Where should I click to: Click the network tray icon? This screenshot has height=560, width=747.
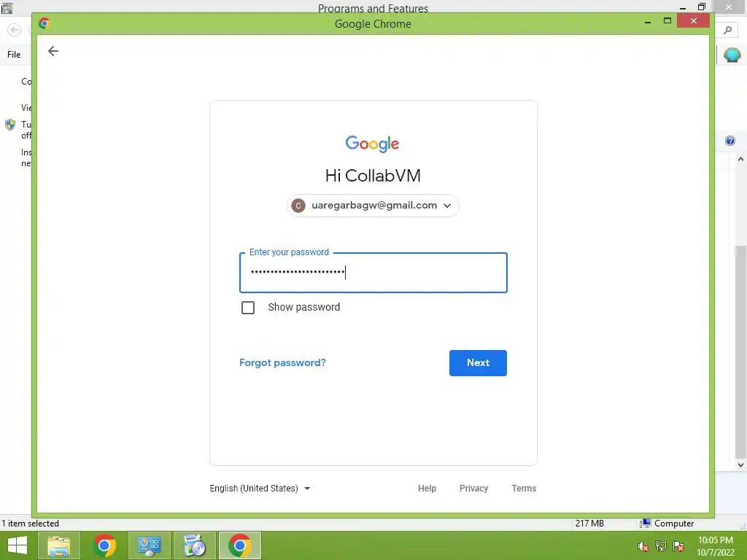pyautogui.click(x=661, y=546)
